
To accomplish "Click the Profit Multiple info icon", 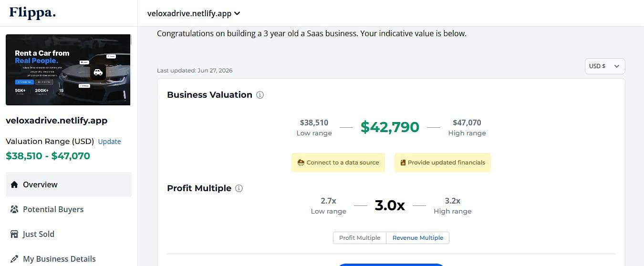I will click(x=239, y=188).
